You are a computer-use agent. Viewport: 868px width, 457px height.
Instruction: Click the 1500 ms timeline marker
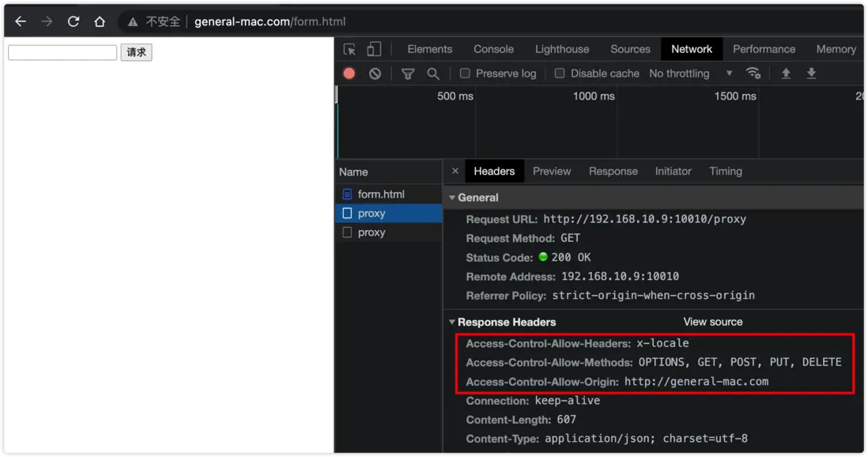pyautogui.click(x=735, y=96)
